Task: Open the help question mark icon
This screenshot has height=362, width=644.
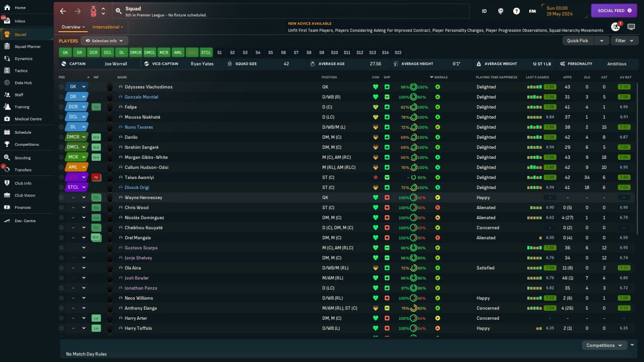Action: (x=516, y=11)
